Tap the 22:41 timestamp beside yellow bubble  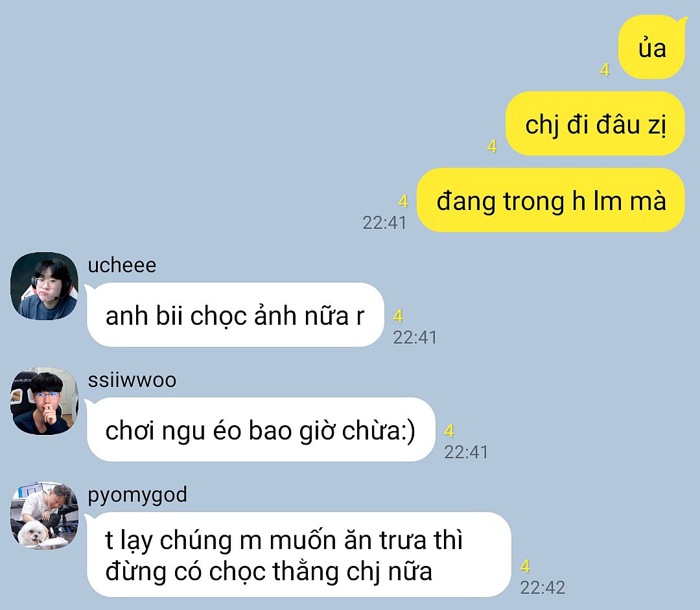click(384, 222)
